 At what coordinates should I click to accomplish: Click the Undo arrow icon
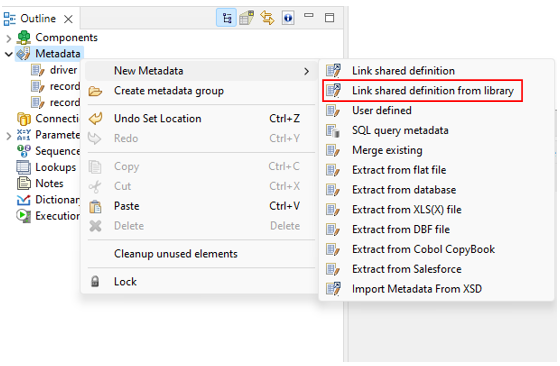(95, 119)
